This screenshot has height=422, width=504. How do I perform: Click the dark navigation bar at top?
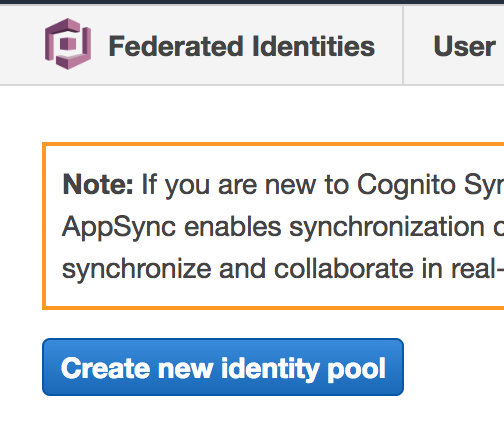point(252,2)
